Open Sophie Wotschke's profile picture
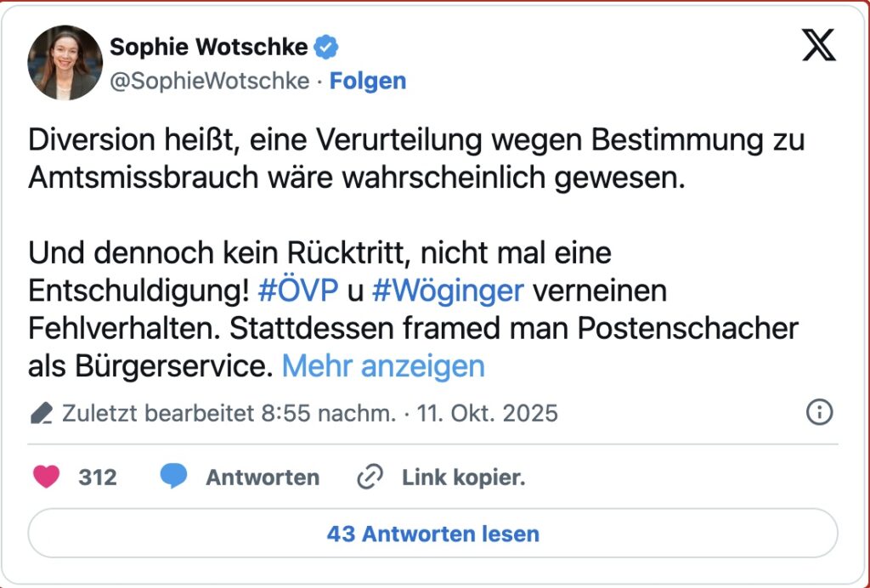This screenshot has width=870, height=588. (x=65, y=62)
